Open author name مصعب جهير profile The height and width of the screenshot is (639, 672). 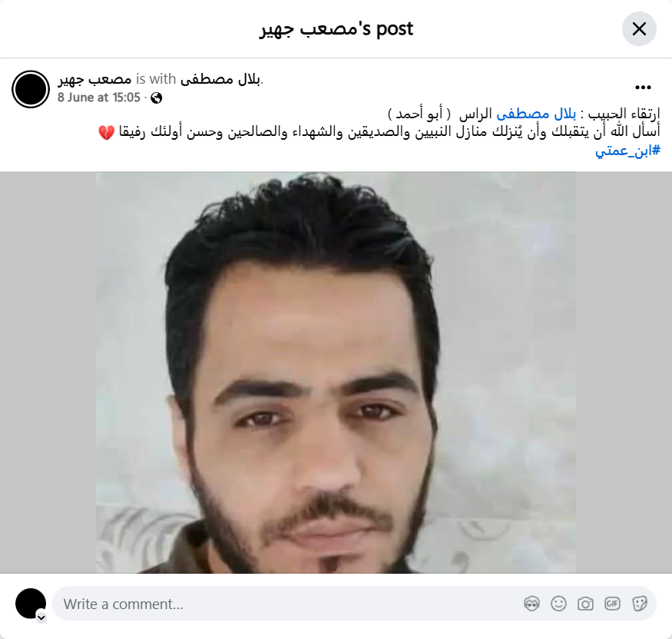point(94,79)
